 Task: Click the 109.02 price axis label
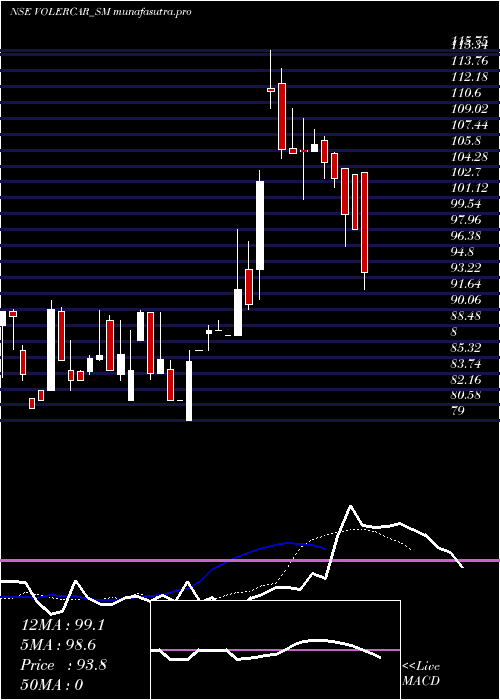[470, 109]
